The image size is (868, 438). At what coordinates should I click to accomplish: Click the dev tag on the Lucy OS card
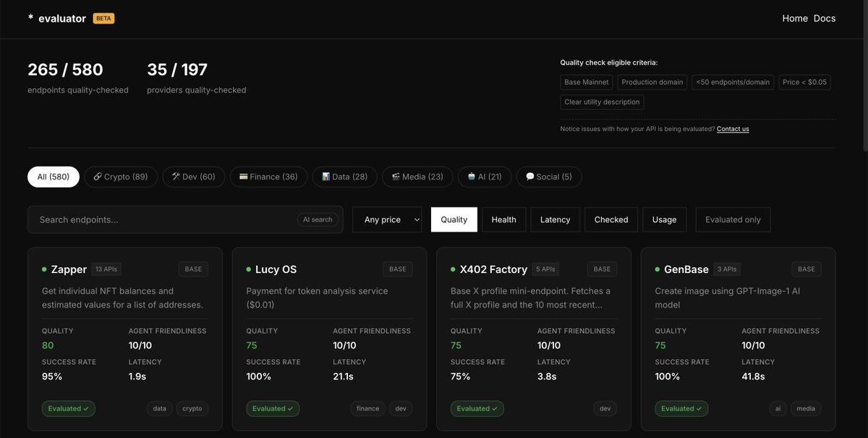pos(401,408)
